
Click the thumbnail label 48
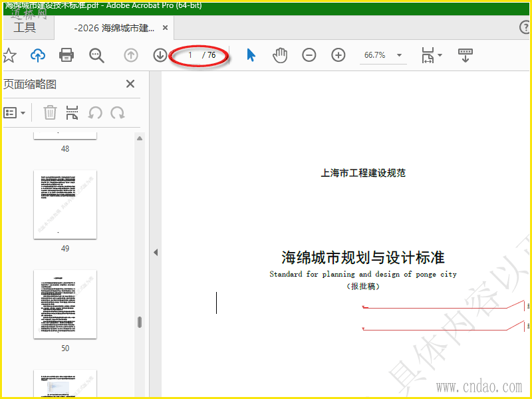coord(65,148)
